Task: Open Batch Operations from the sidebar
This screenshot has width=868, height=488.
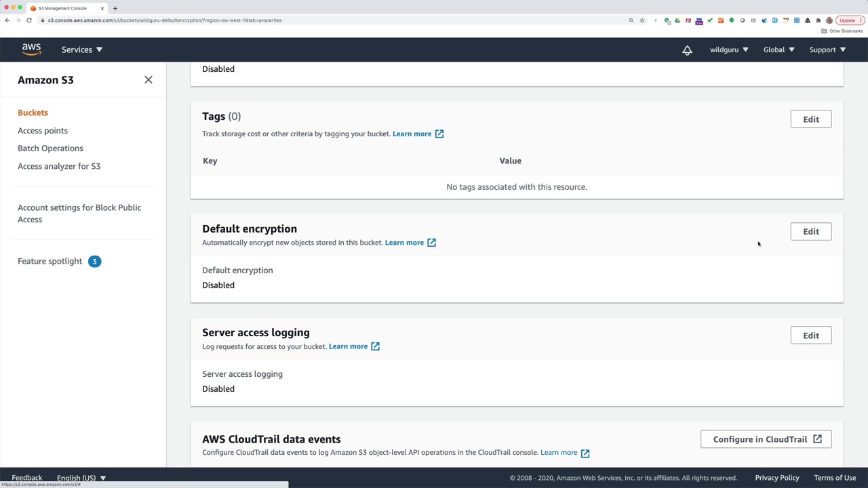Action: [50, 148]
